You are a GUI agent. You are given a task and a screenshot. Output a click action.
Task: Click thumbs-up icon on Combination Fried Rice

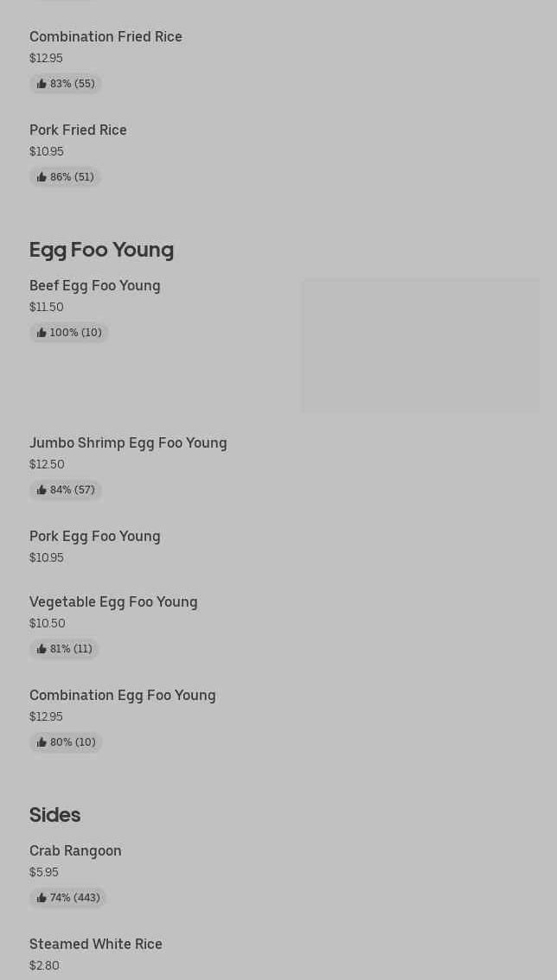(x=42, y=84)
